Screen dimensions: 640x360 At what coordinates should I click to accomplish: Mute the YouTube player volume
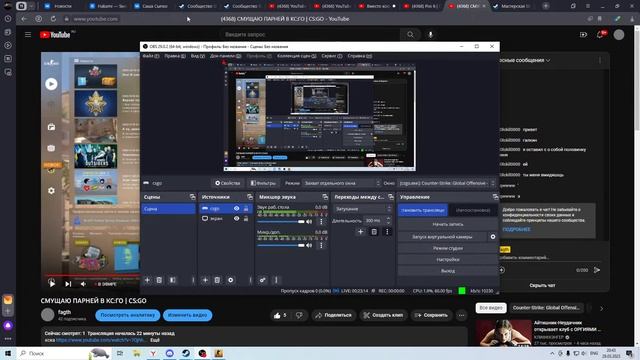[83, 284]
